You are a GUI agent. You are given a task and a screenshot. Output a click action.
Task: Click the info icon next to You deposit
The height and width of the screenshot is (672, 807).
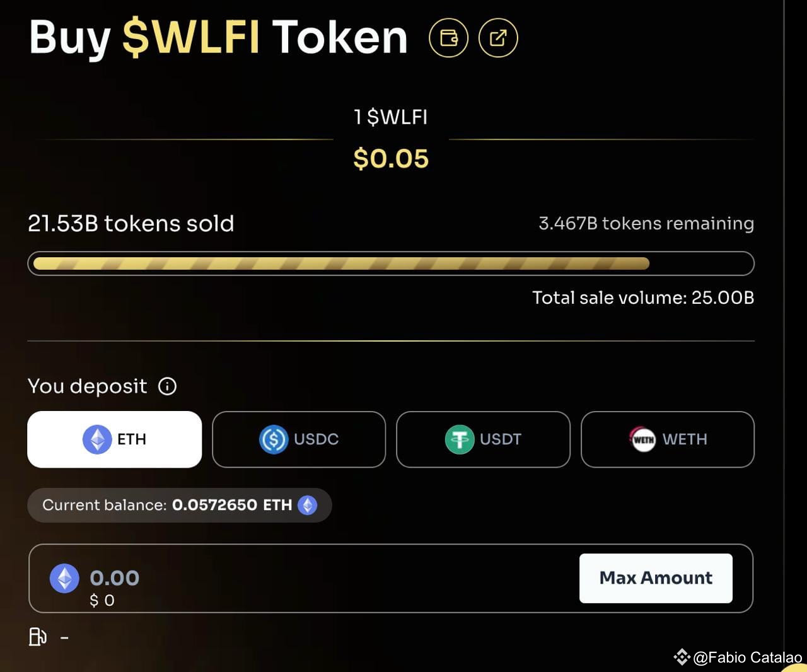point(167,386)
